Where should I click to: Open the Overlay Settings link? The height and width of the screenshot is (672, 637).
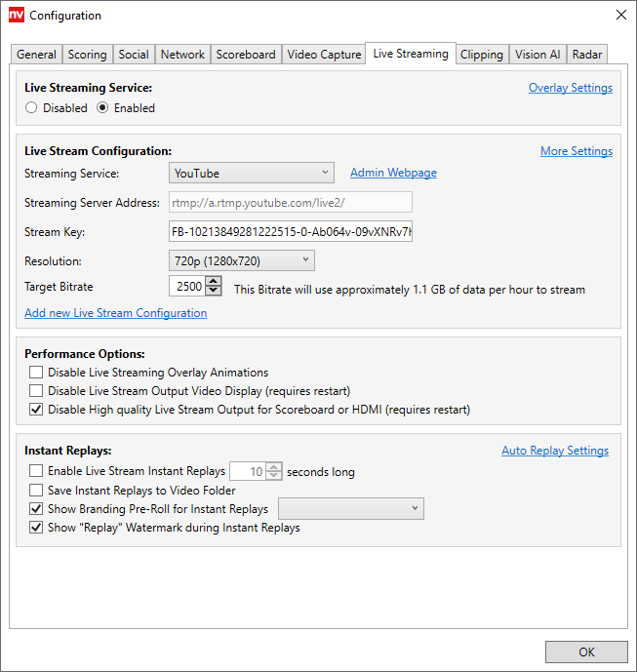pyautogui.click(x=570, y=88)
